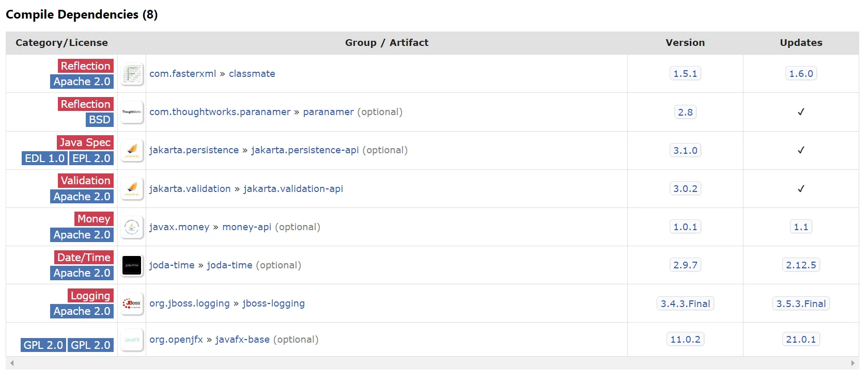Open the com.thoughtworks.paranamer group link
The image size is (868, 385).
point(220,112)
